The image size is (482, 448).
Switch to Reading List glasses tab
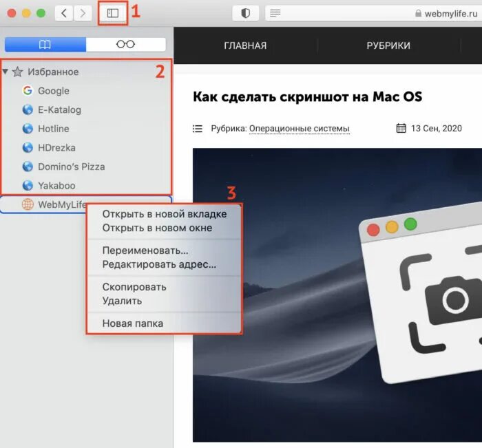(126, 45)
